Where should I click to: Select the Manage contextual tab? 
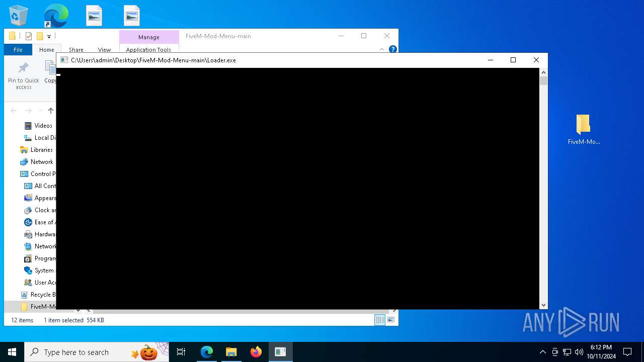click(x=149, y=37)
